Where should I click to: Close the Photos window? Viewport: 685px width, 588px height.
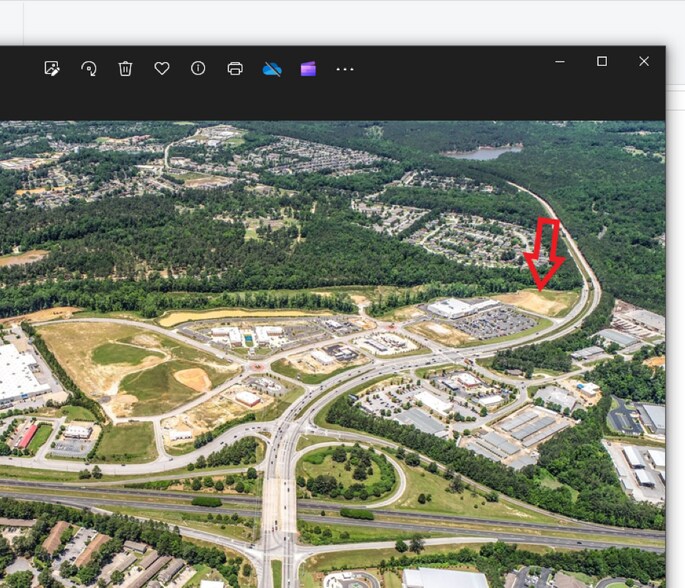644,61
